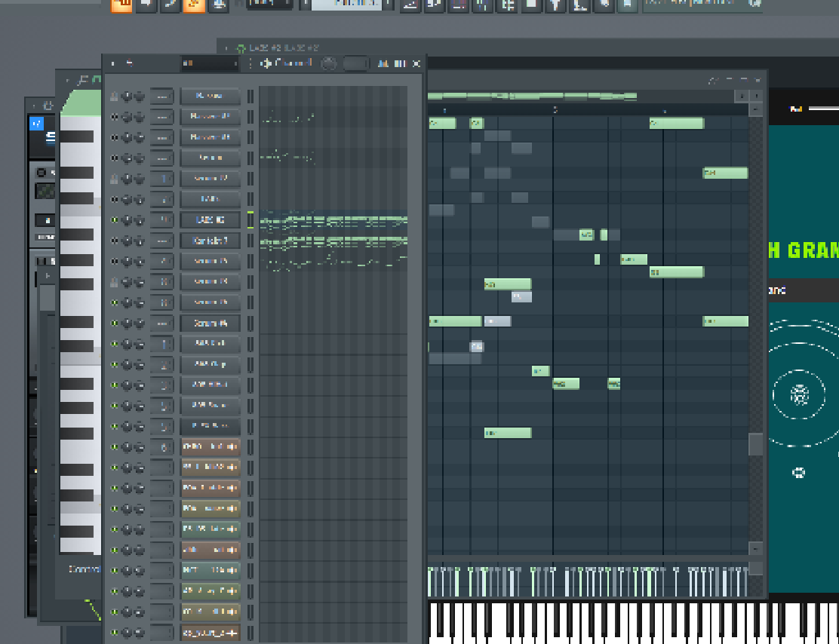The height and width of the screenshot is (644, 839).
Task: Open the menu arrow in LABS #2 window title bar
Action: [226, 48]
